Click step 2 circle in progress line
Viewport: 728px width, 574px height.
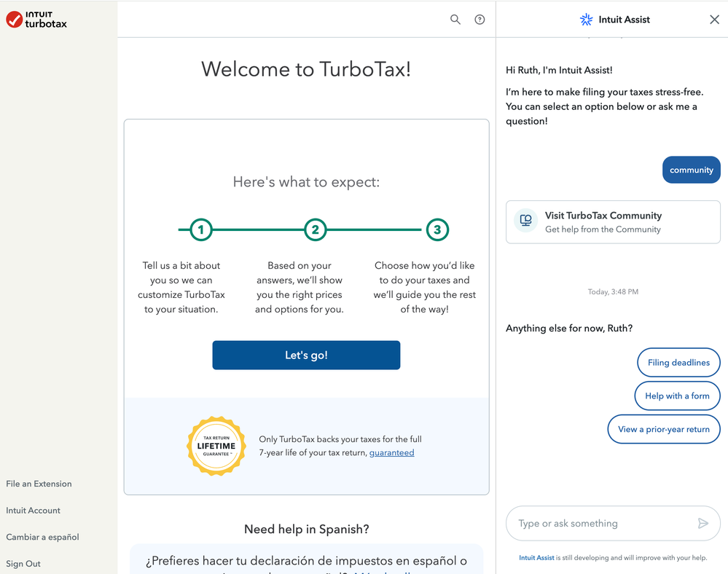(x=316, y=229)
